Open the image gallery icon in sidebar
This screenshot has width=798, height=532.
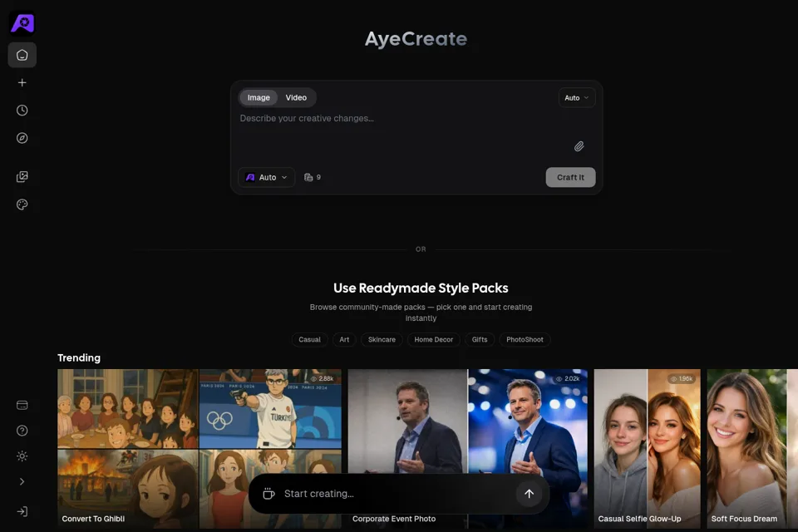coord(22,177)
